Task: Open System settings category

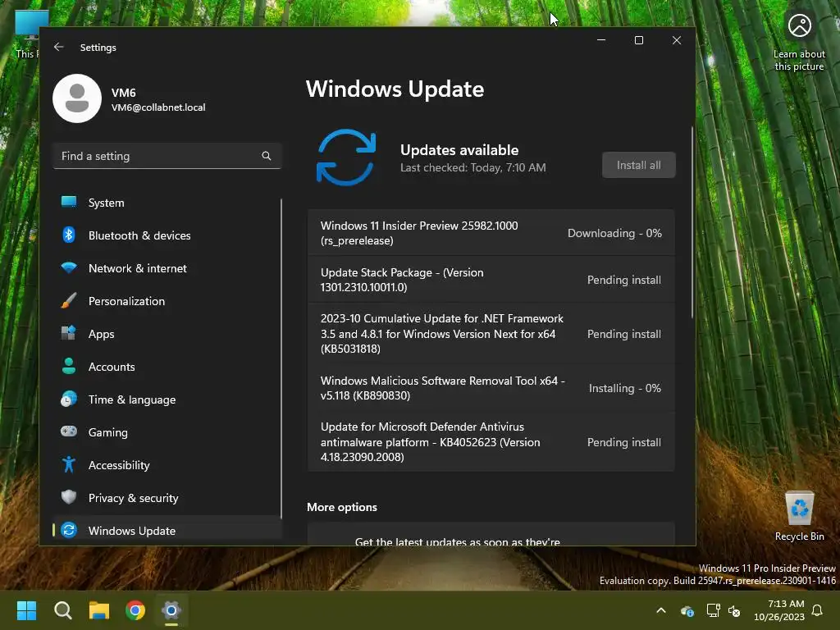Action: (167, 203)
